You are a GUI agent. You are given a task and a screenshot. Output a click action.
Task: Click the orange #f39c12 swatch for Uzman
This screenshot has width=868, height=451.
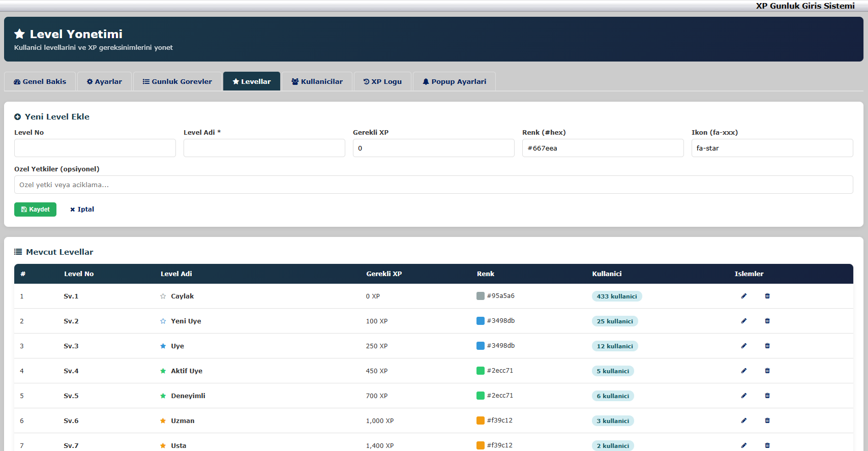480,420
